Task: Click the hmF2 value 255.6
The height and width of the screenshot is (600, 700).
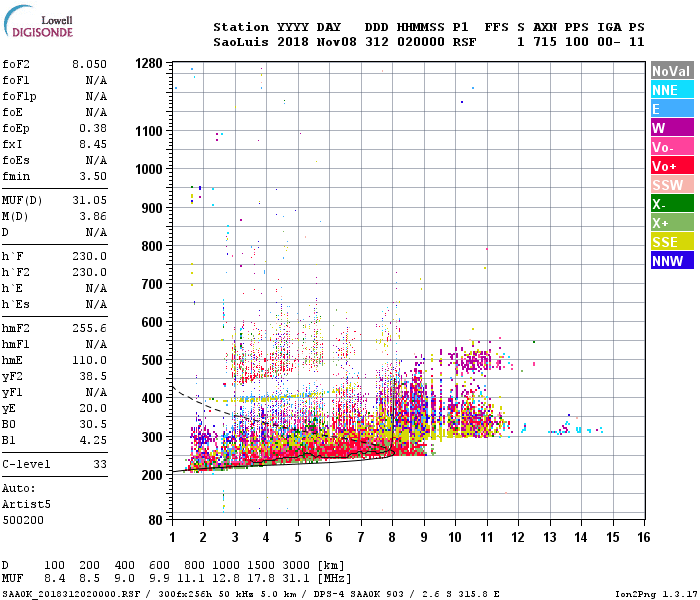Action: tap(89, 329)
